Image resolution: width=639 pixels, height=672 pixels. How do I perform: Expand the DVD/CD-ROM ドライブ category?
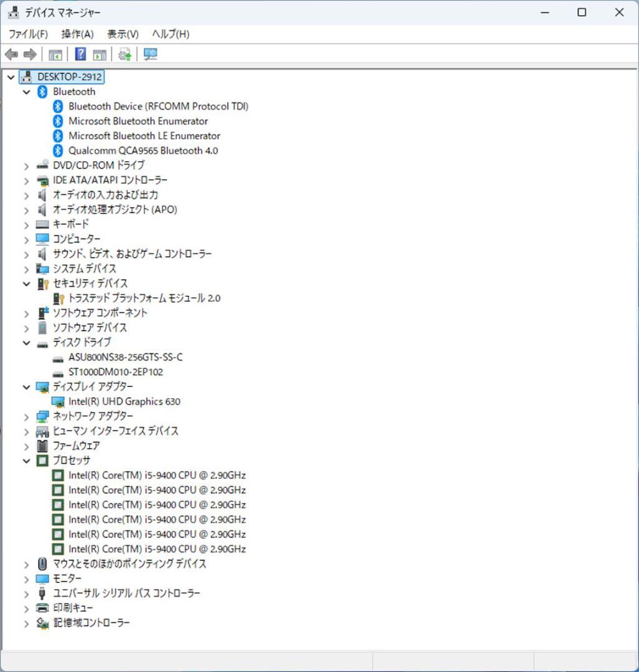click(26, 165)
